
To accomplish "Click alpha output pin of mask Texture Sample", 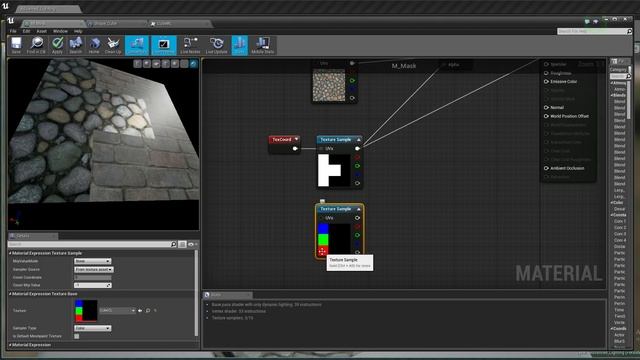I will coord(357,183).
